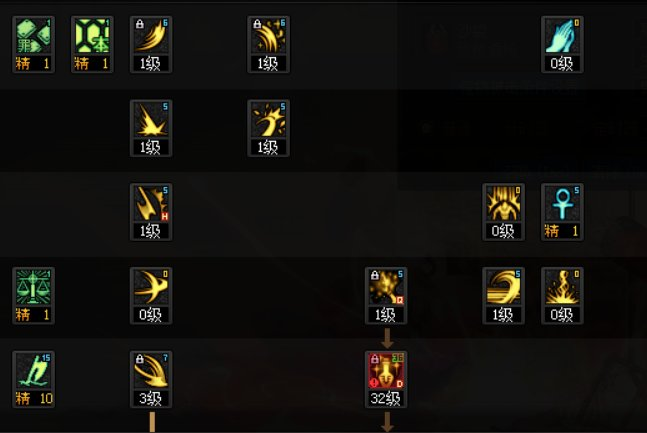Image resolution: width=647 pixels, height=433 pixels.
Task: Choose the cyan ankh symbol skill
Action: [562, 212]
